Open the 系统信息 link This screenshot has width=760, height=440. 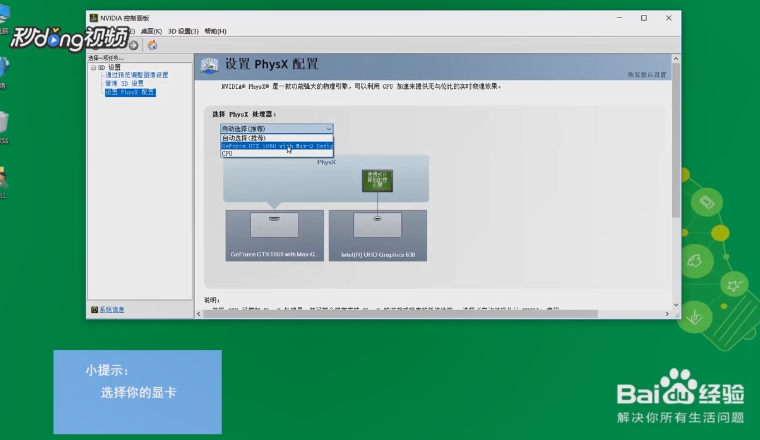point(112,310)
